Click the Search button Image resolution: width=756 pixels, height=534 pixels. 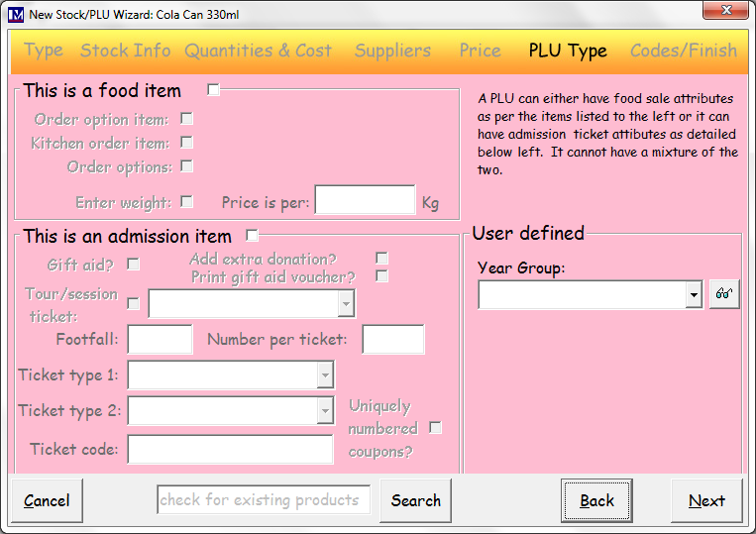coord(415,500)
